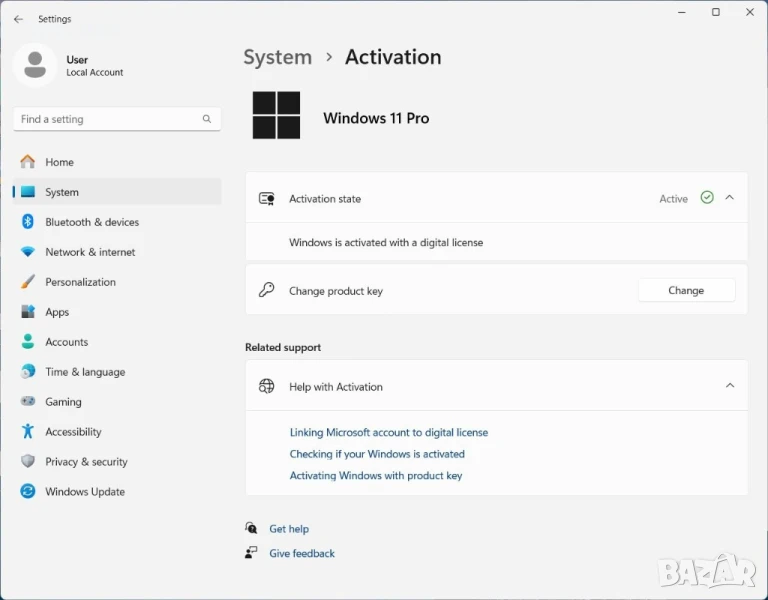Collapse the Activation state section

(729, 198)
